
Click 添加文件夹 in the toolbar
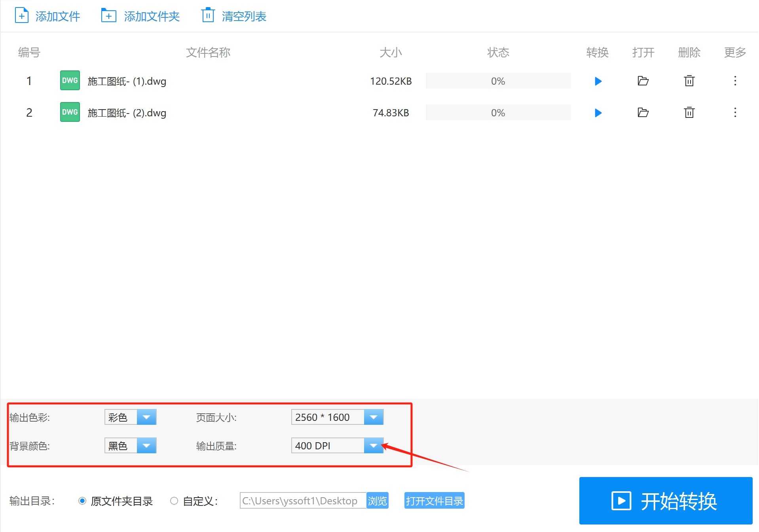140,16
